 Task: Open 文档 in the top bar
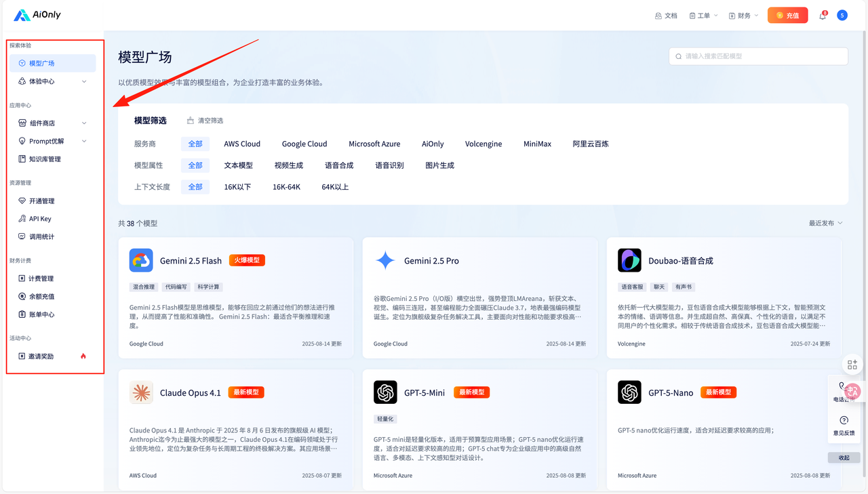click(x=666, y=16)
